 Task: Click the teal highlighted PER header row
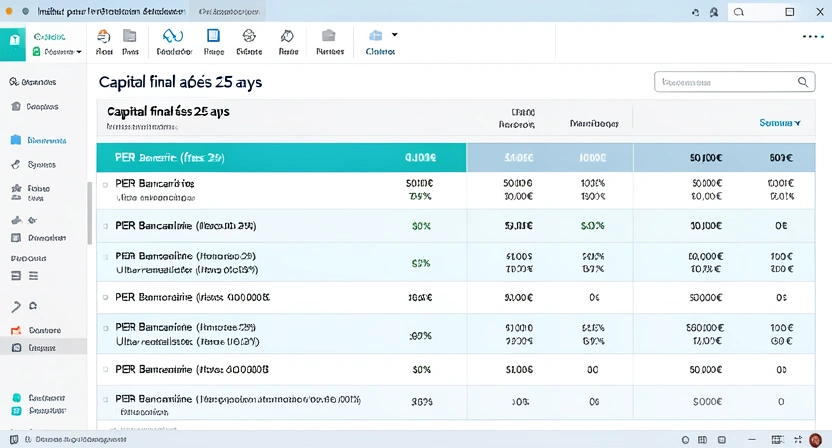[x=281, y=158]
